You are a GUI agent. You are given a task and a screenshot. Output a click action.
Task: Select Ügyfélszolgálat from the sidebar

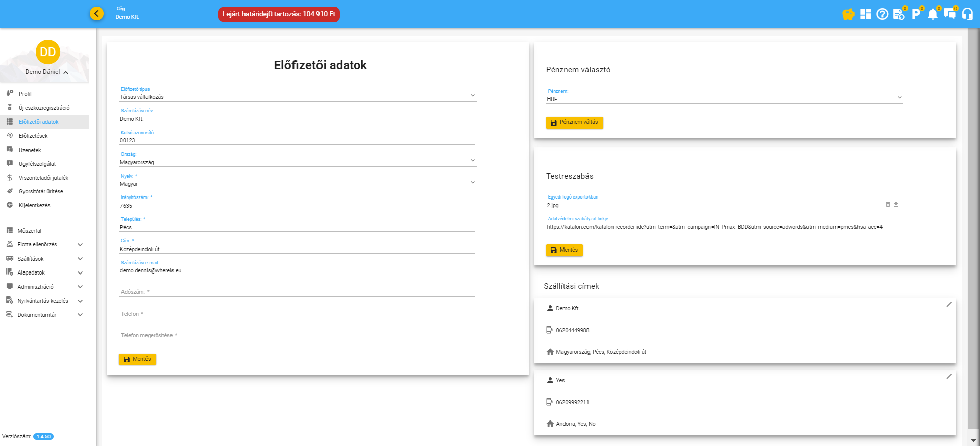click(x=37, y=164)
